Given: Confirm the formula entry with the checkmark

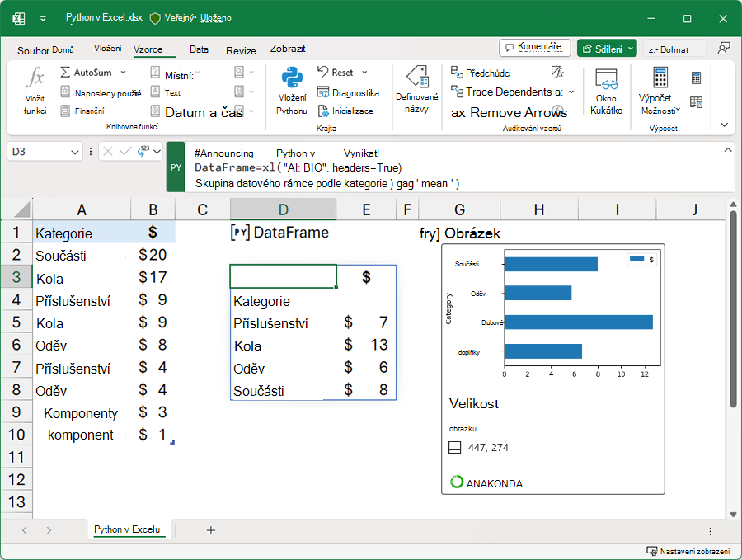Looking at the screenshot, I should (x=125, y=152).
